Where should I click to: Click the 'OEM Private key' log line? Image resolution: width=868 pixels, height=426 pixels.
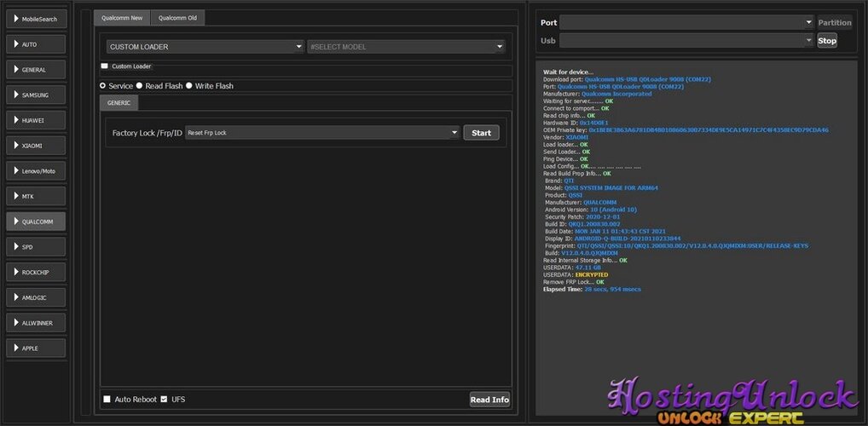coord(686,130)
